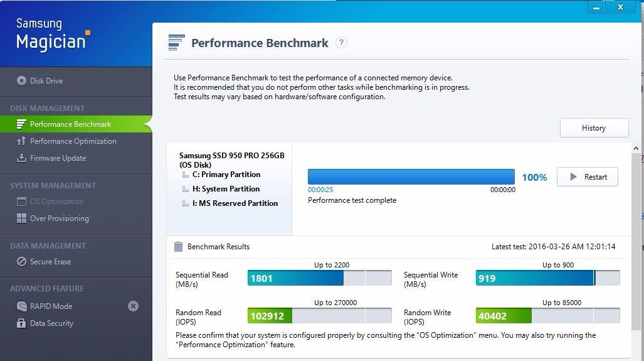The width and height of the screenshot is (644, 361).
Task: Minimize the Samsung Magician window
Action: [596, 7]
